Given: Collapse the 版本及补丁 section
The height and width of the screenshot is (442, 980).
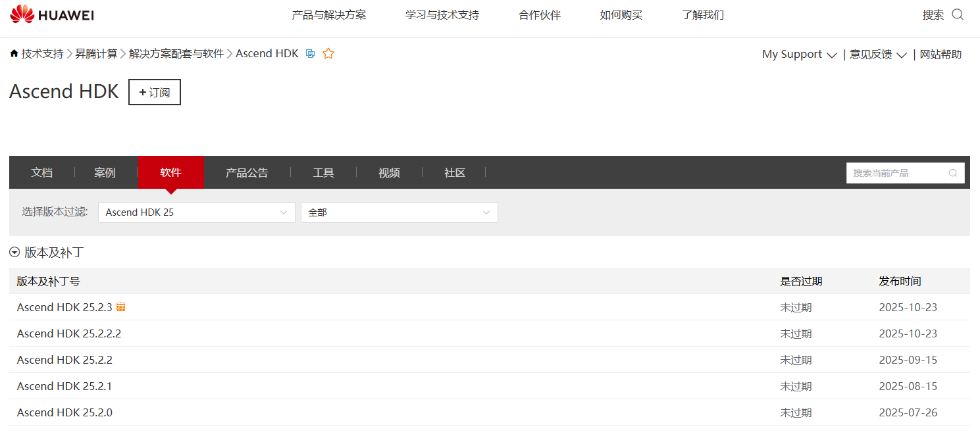Looking at the screenshot, I should pyautogui.click(x=14, y=253).
